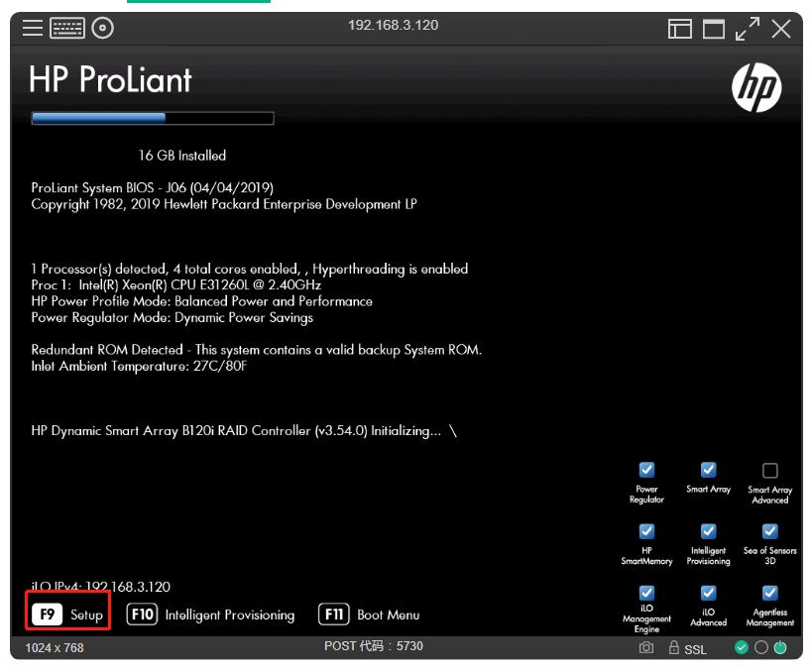The height and width of the screenshot is (672, 811).
Task: Click the SSL padlock icon
Action: click(x=673, y=647)
